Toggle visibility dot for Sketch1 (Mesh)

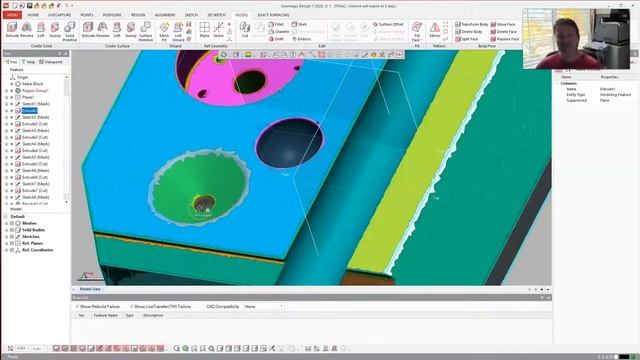12,104
